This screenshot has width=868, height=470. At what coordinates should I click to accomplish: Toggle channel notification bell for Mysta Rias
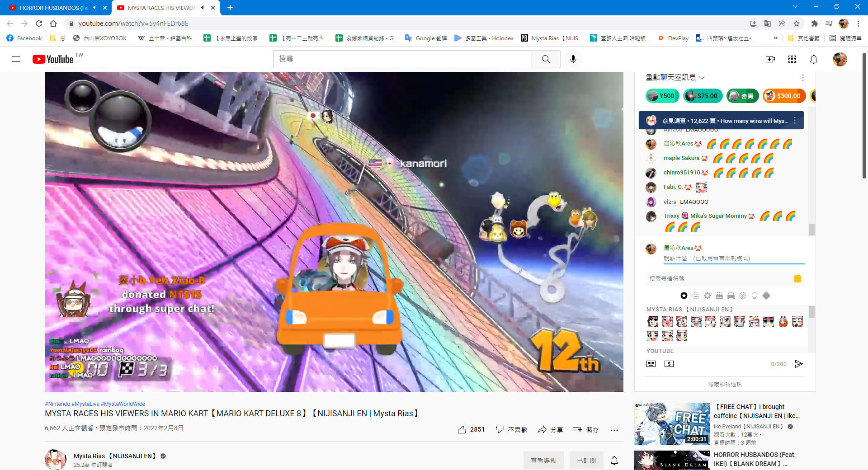614,461
